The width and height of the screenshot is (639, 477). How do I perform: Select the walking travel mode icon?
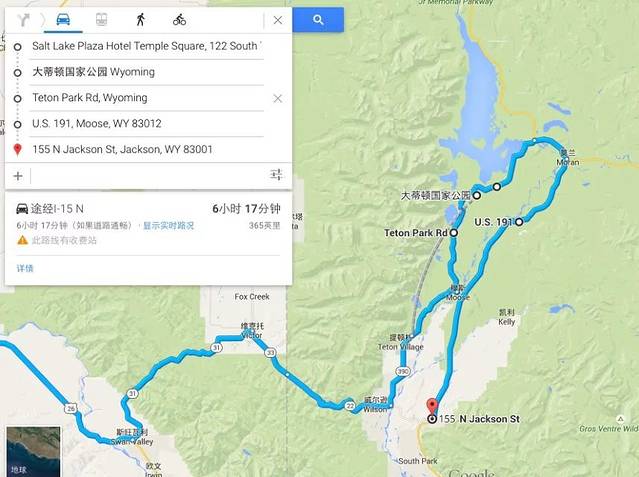click(x=141, y=20)
